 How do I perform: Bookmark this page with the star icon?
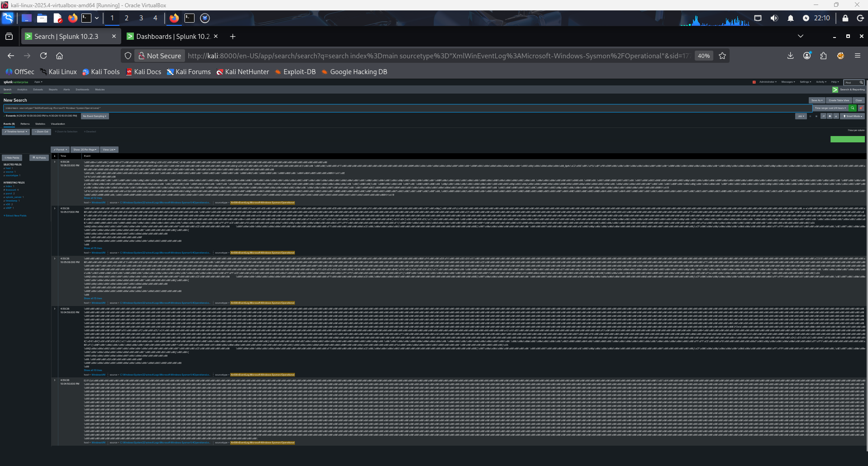tap(722, 56)
